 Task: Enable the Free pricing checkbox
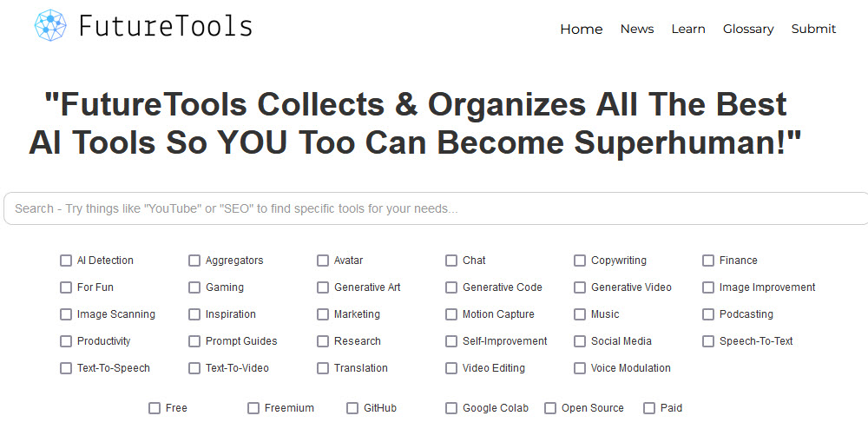click(x=155, y=408)
